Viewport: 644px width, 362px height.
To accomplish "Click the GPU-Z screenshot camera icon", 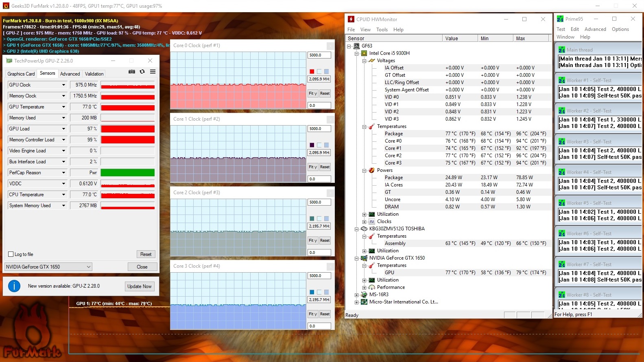I will point(132,72).
